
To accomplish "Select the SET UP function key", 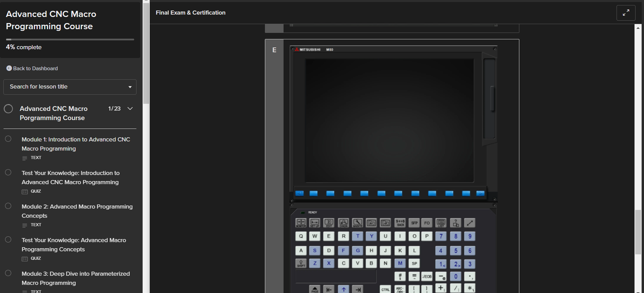I will 315,223.
